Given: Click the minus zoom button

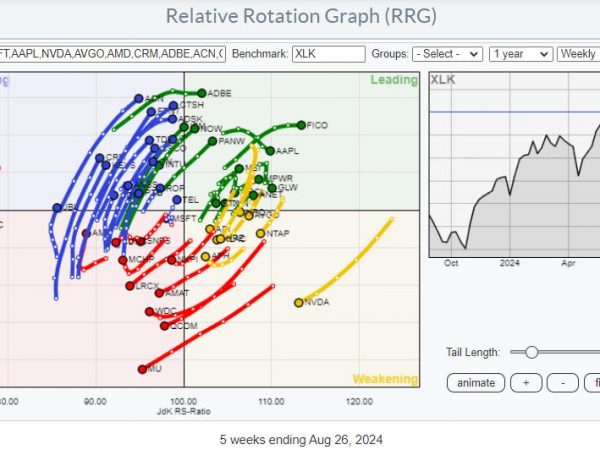Looking at the screenshot, I should [x=562, y=383].
